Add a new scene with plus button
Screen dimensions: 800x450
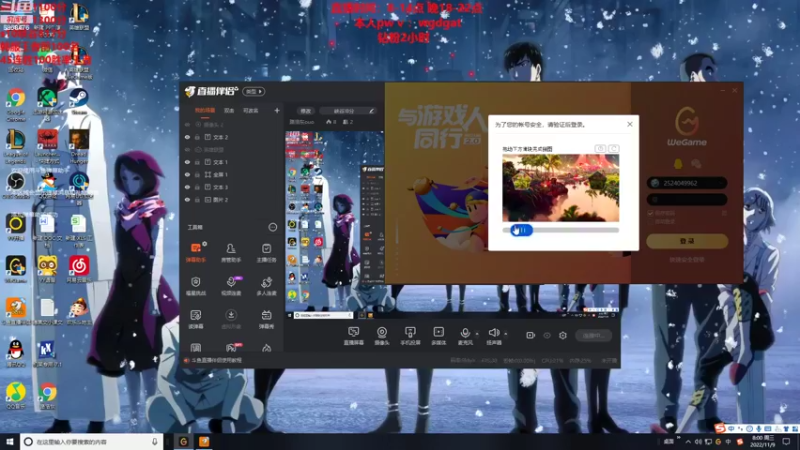point(277,110)
